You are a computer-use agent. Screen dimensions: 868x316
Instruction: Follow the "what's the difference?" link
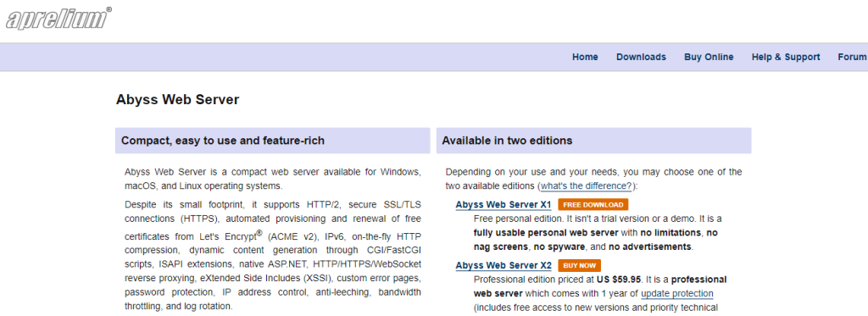click(587, 186)
